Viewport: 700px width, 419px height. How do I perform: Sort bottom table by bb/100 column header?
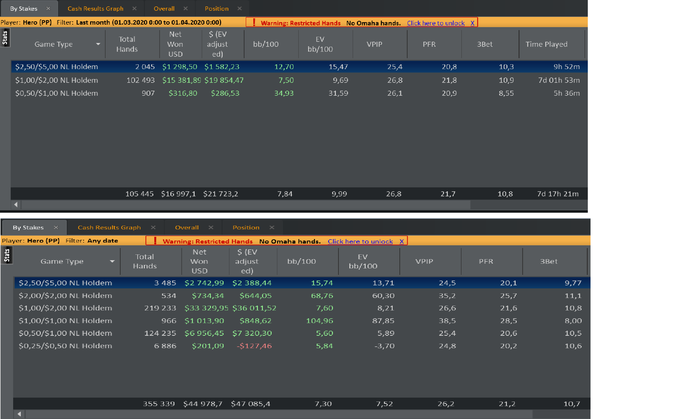[301, 261]
